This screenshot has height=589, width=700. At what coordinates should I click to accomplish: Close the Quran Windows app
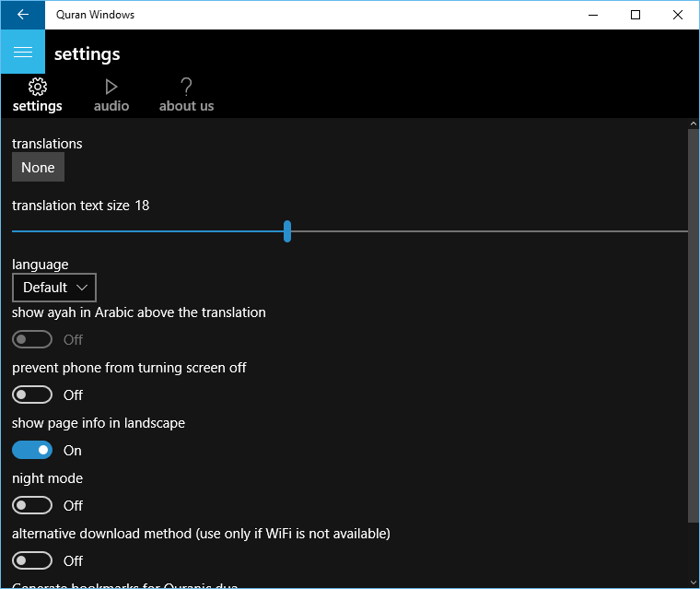pos(678,15)
